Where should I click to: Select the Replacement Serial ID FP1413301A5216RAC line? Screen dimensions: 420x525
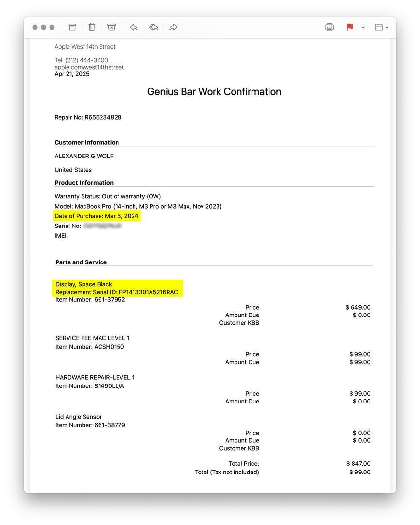(x=117, y=292)
